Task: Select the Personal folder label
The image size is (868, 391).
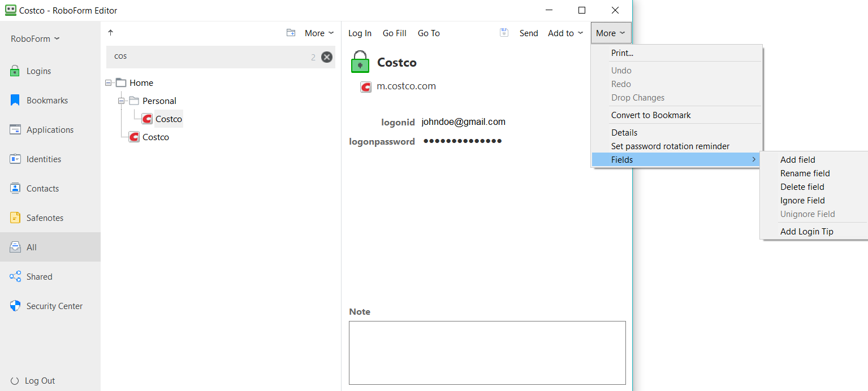Action: (159, 101)
